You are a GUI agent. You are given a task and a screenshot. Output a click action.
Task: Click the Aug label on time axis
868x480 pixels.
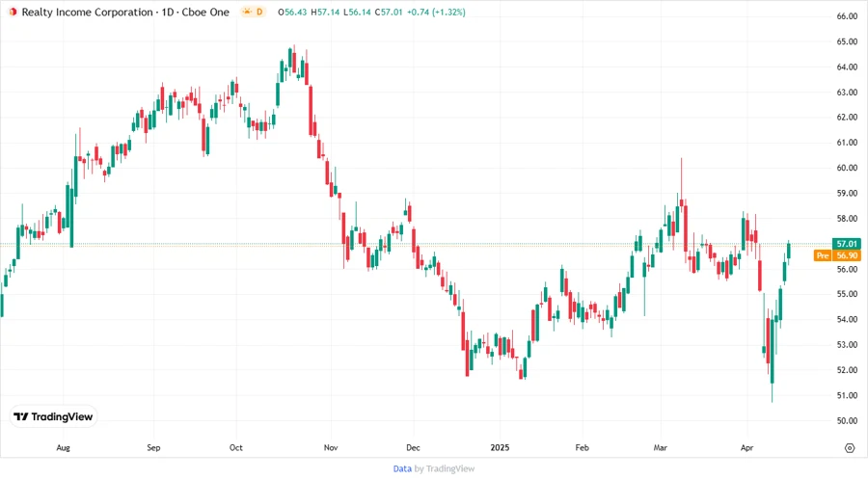64,448
